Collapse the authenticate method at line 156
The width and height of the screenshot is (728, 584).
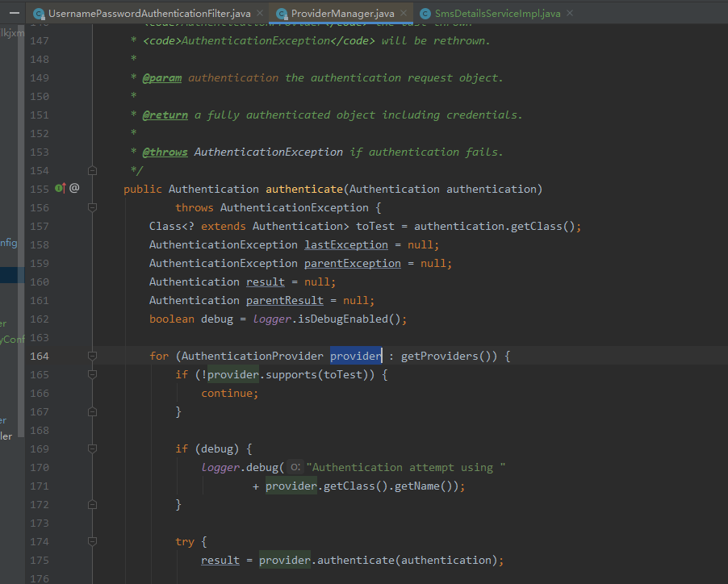coord(92,207)
